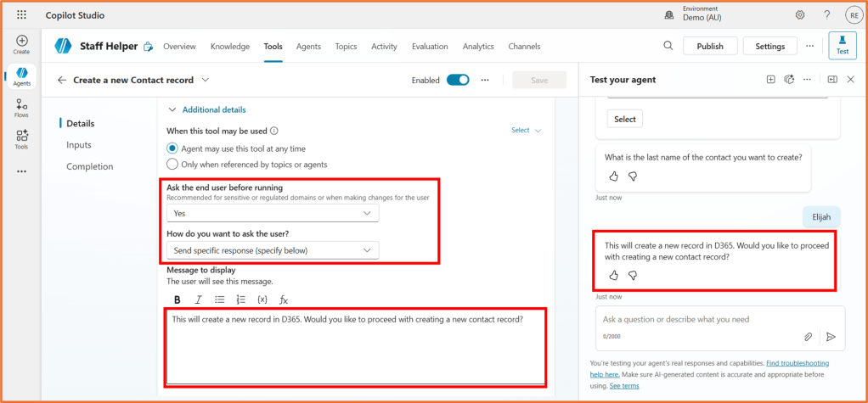Open the app launcher waffle icon
The image size is (868, 403).
[21, 15]
